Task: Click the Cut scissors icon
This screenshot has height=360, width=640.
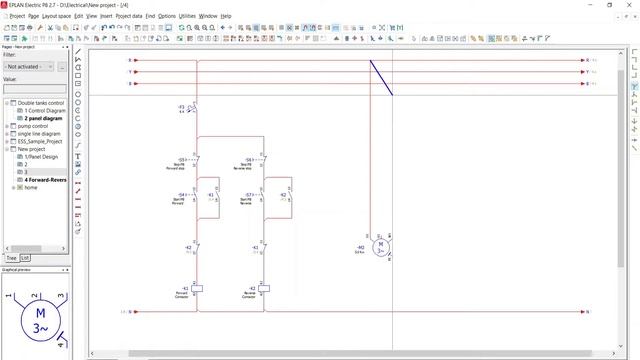Action: pos(50,28)
